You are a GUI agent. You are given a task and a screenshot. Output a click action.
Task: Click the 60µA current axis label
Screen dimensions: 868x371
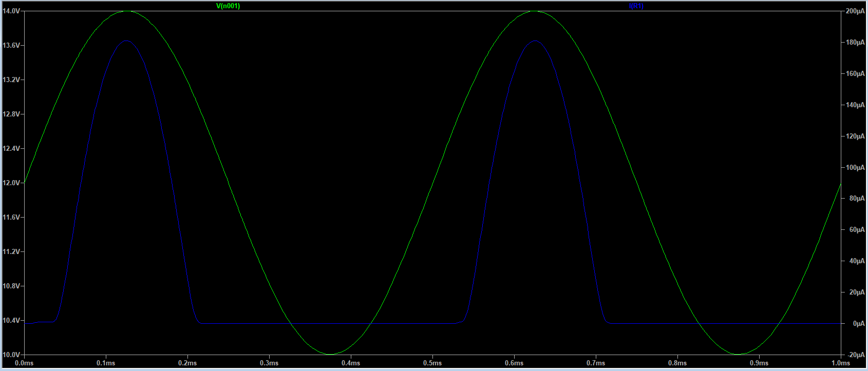(x=857, y=230)
